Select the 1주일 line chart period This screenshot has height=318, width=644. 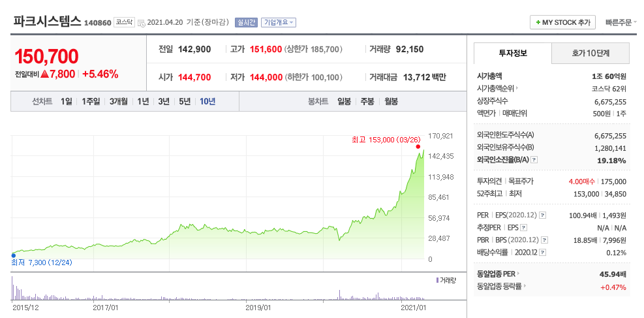[91, 101]
